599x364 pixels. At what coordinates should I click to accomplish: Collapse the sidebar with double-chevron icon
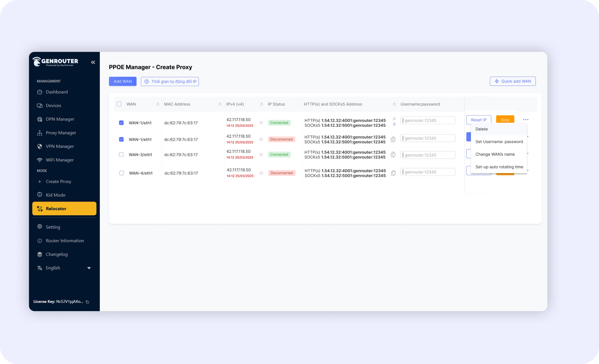point(93,62)
